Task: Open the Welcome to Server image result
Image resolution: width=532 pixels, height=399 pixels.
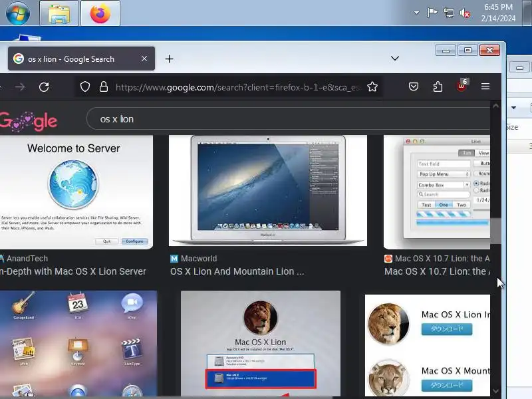Action: (76, 192)
